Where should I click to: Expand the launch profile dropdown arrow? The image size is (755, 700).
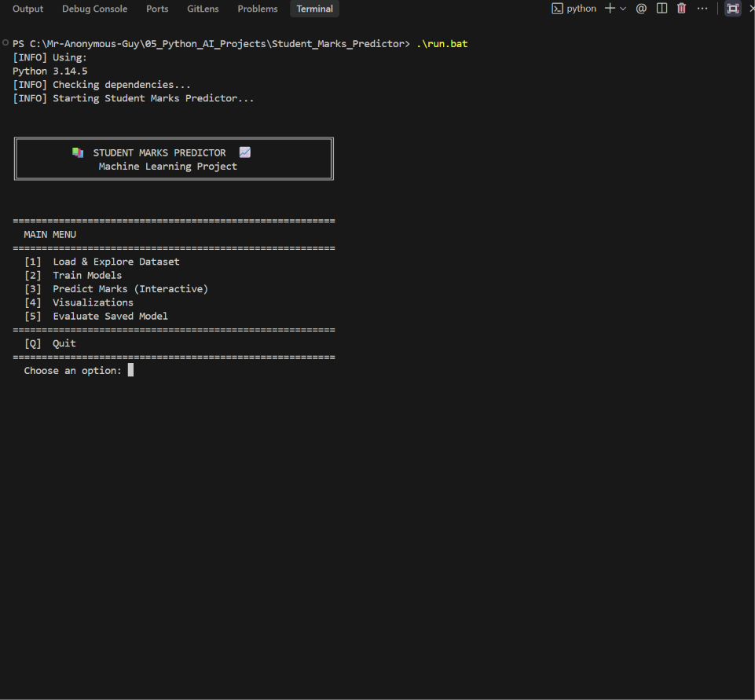point(622,9)
